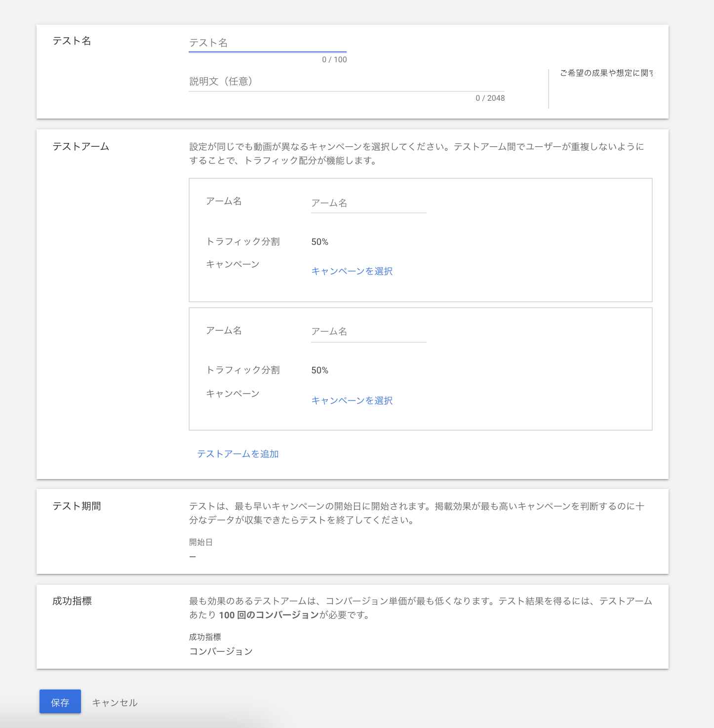
Task: Click the テスト名 input field
Action: pos(267,43)
